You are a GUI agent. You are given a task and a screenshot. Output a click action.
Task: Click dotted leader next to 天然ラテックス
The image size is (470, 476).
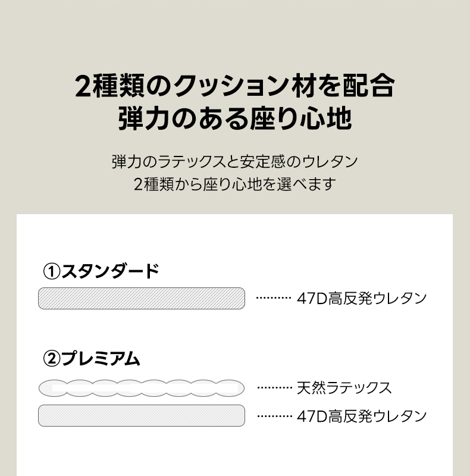[x=274, y=388]
